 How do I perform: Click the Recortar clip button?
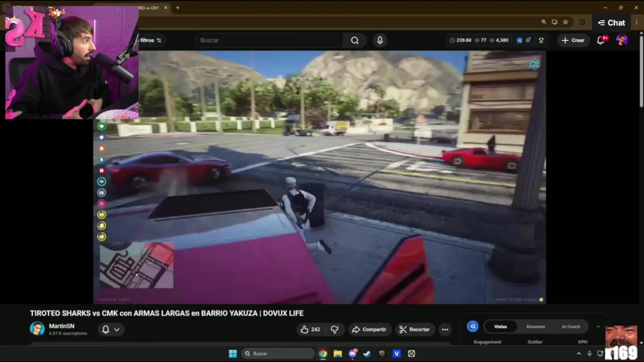[415, 329]
